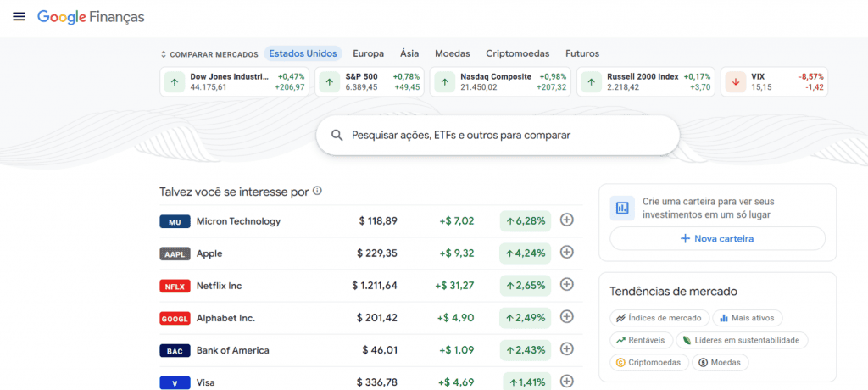Add Netflix Inc to a list

point(567,285)
